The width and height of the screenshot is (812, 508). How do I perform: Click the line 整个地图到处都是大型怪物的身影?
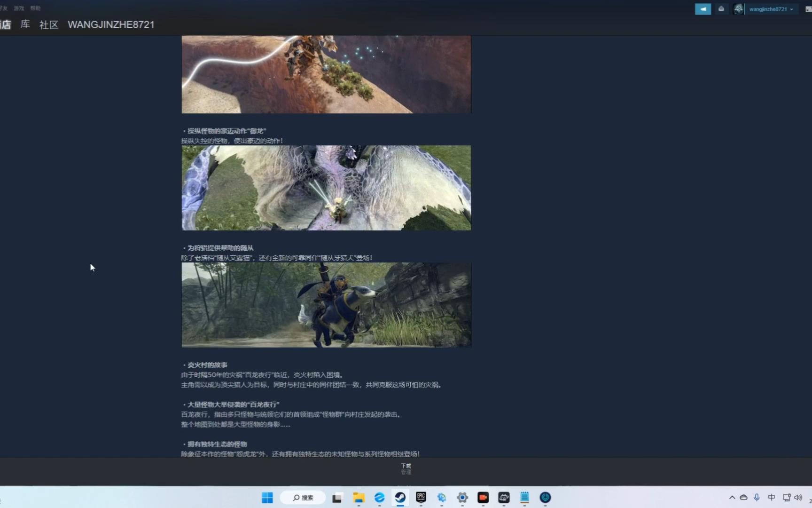(x=236, y=424)
